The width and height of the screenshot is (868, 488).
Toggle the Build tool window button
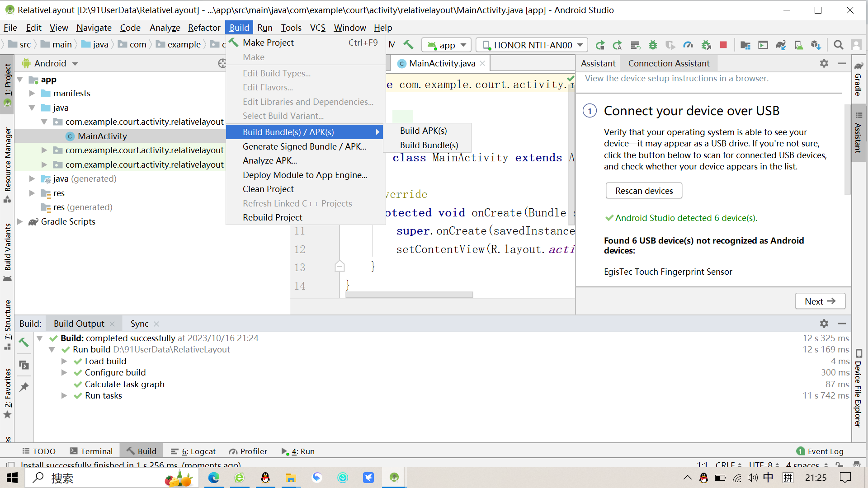click(x=142, y=451)
